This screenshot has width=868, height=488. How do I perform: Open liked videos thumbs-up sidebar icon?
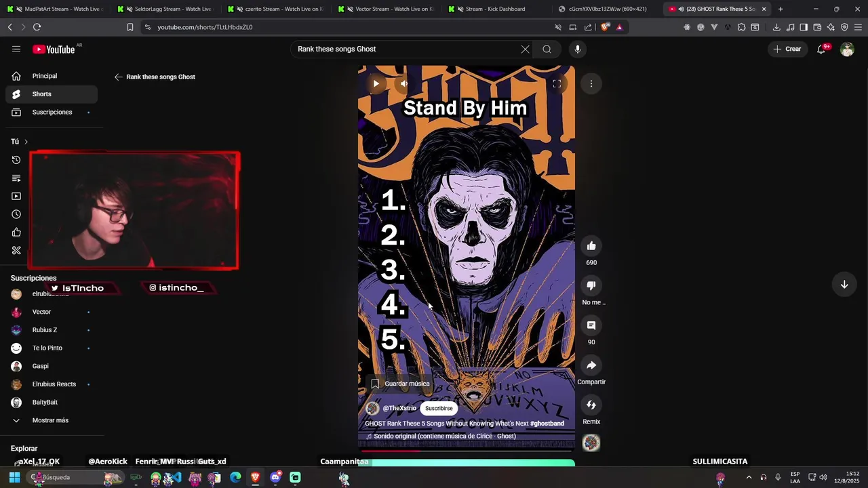pyautogui.click(x=16, y=232)
